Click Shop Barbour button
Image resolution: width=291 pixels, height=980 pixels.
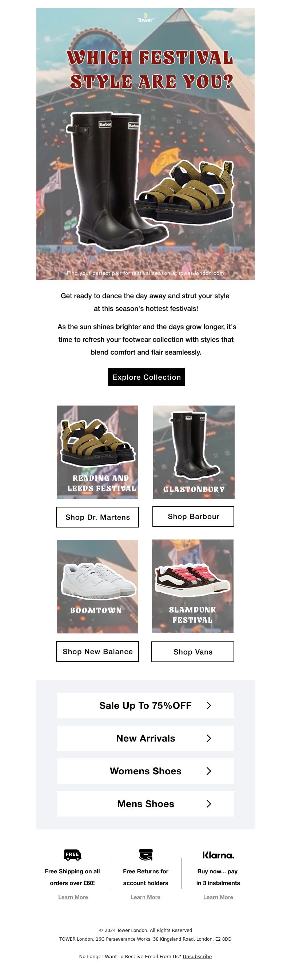click(x=194, y=516)
